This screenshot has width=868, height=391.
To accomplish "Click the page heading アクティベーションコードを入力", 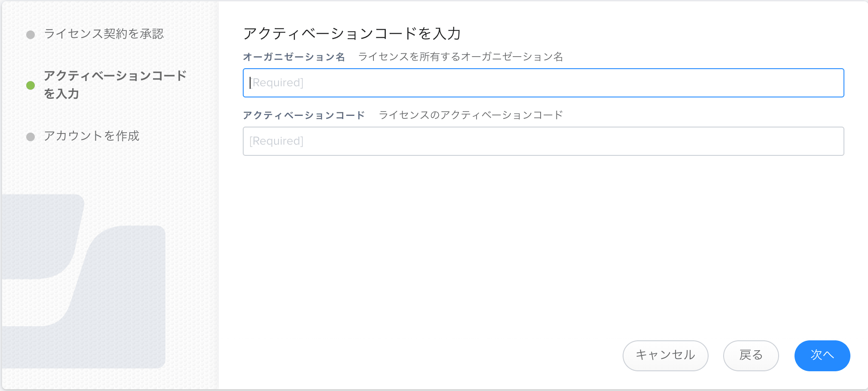I will coord(352,33).
